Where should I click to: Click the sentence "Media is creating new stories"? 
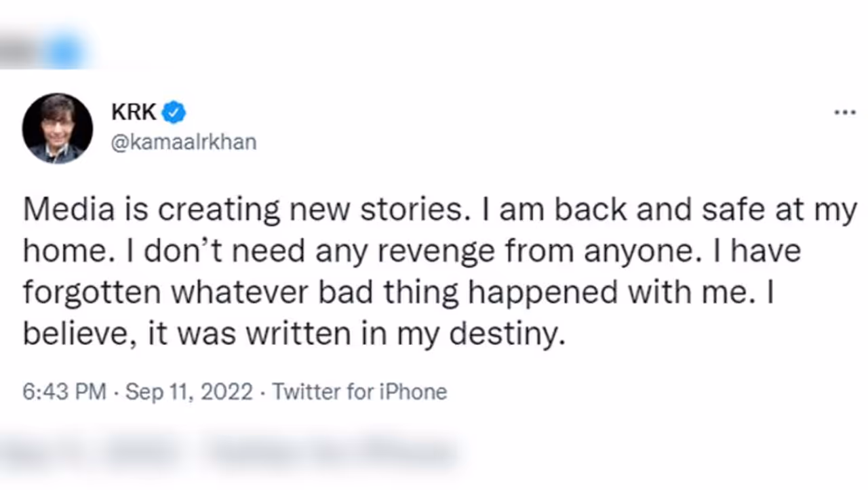tap(244, 211)
